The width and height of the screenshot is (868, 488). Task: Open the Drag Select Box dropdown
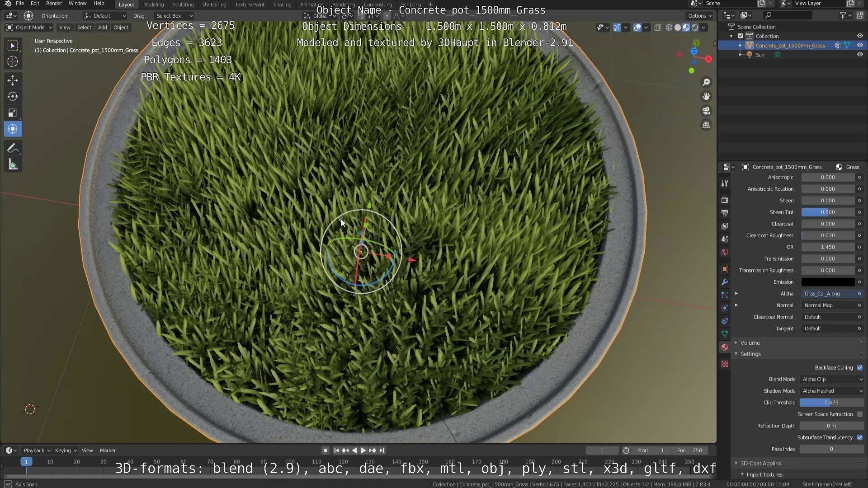pos(174,16)
